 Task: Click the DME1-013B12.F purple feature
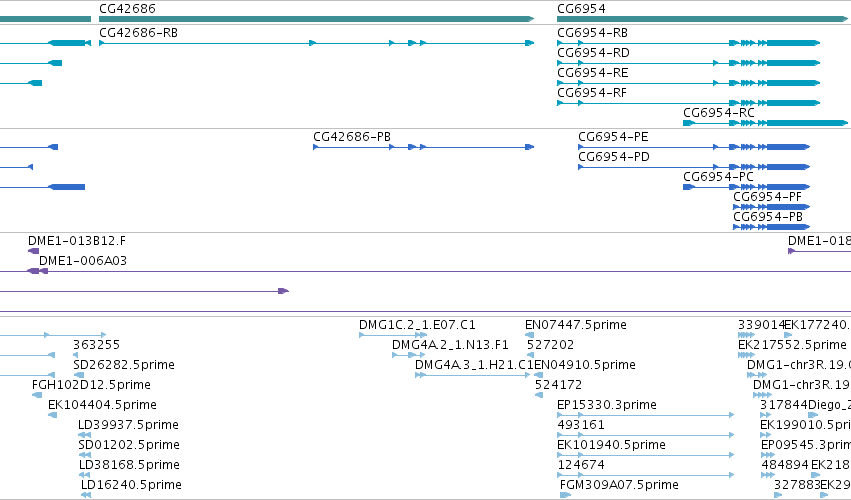click(x=34, y=251)
